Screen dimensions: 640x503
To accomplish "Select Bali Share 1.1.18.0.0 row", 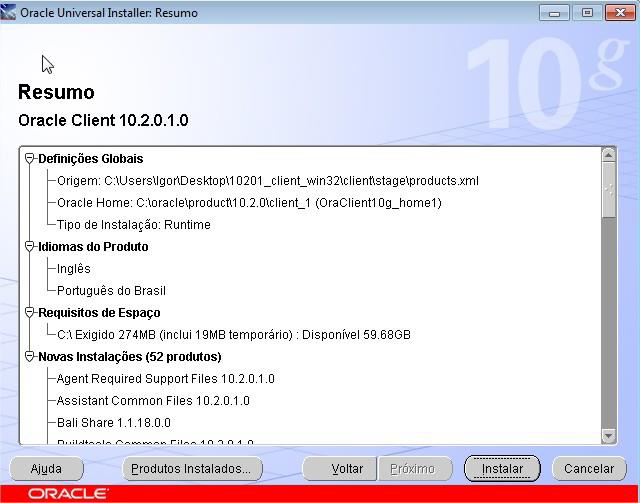I will coord(113,423).
